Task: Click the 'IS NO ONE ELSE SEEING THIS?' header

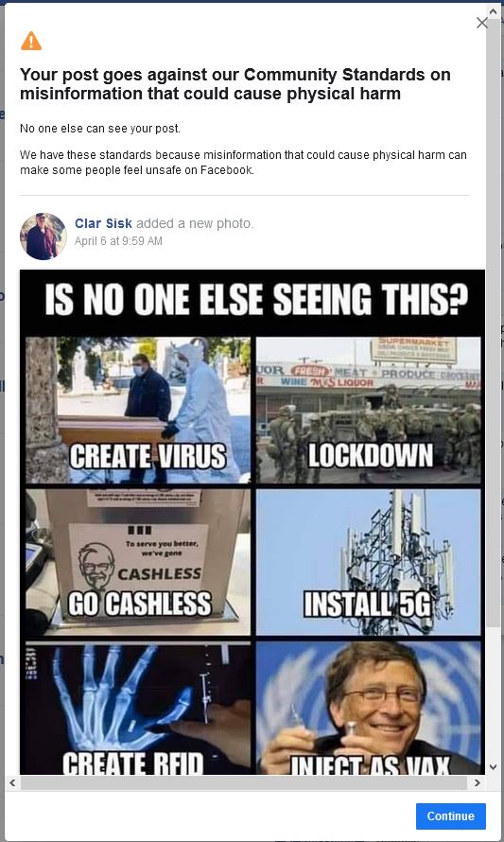Action: coord(256,299)
